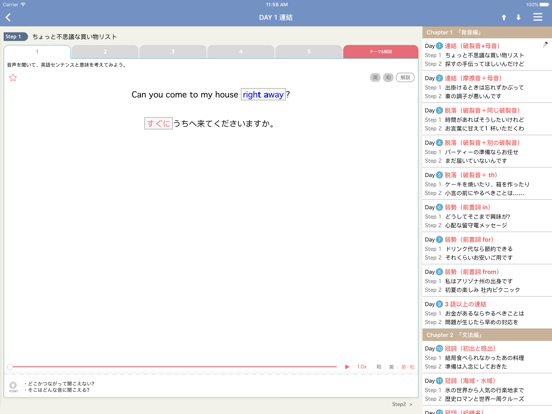Tap the battery indicator in status bar
Image resolution: width=552 pixels, height=414 pixels.
(x=544, y=5)
